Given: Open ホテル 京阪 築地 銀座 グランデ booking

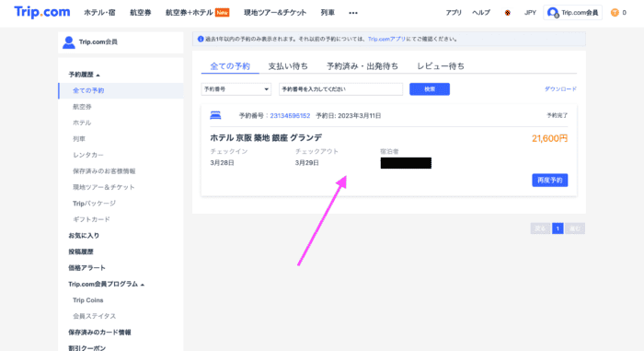Looking at the screenshot, I should 266,138.
